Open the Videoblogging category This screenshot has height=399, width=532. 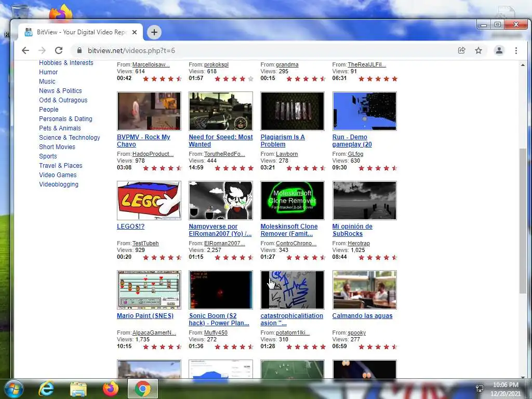(x=59, y=184)
